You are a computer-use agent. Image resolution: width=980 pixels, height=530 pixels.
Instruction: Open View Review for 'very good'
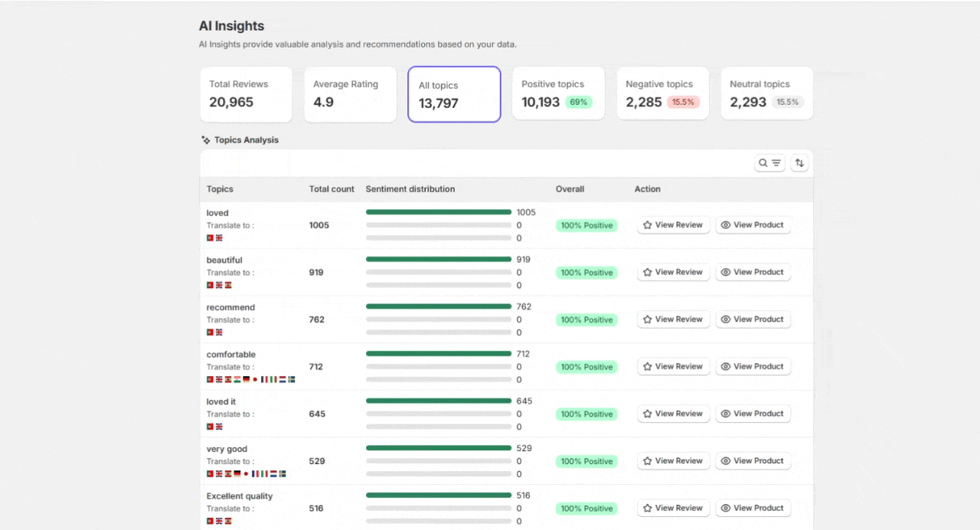click(673, 461)
